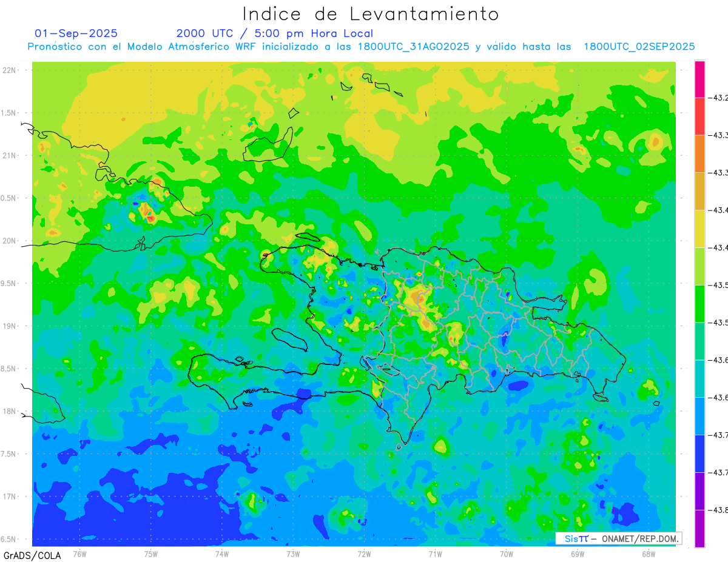Click the "73W" longitude label
Screen dimensions: 728x562
(293, 554)
